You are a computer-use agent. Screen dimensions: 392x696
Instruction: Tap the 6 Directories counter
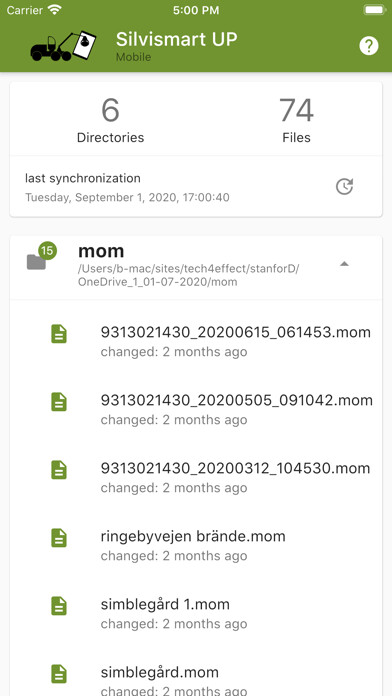[111, 120]
